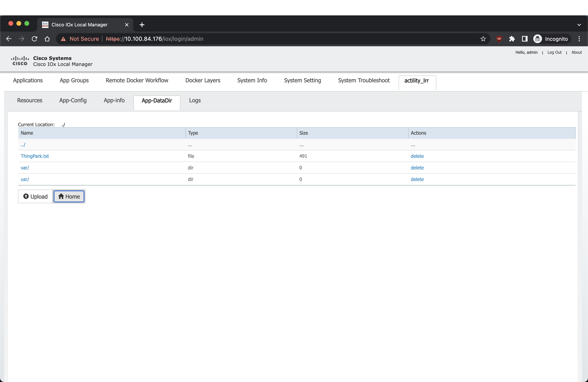Open the ThingPark.txt file link

pyautogui.click(x=35, y=156)
